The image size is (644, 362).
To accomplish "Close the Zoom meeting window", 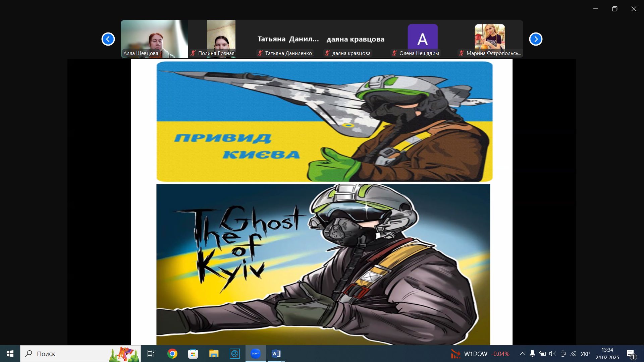I will point(634,9).
